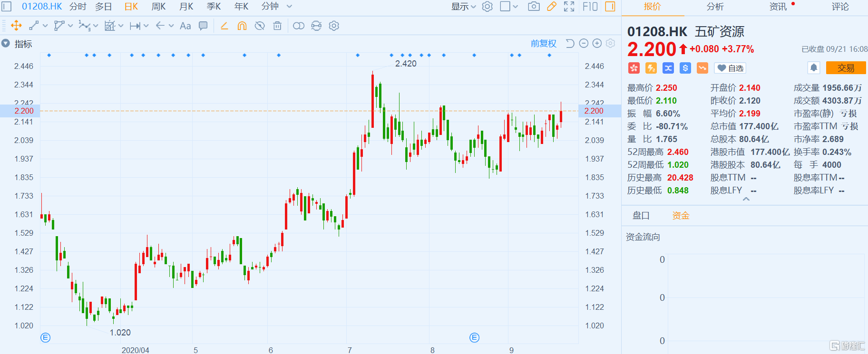
Task: Click the sync drawings icon
Action: (x=316, y=26)
